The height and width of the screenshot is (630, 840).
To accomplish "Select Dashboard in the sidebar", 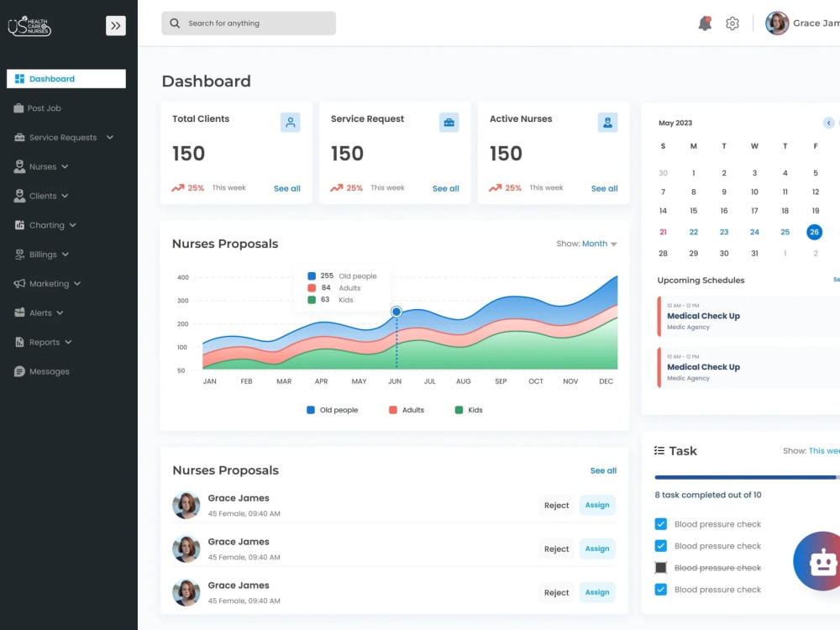I will point(66,79).
